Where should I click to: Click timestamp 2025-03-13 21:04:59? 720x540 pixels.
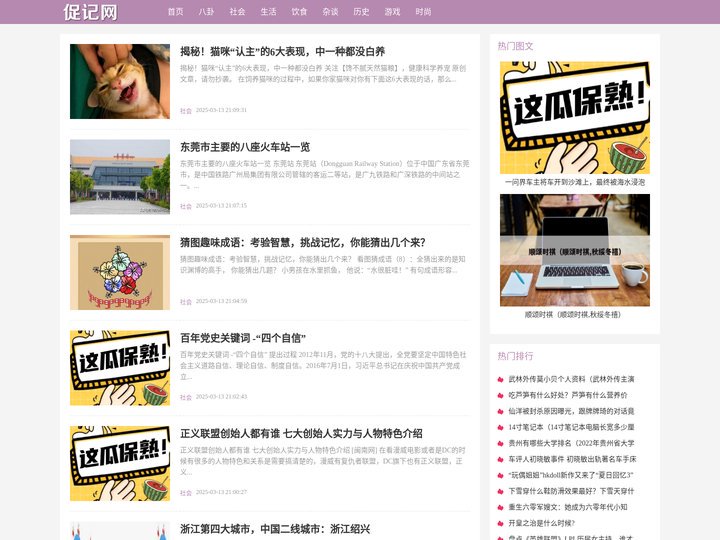221,301
